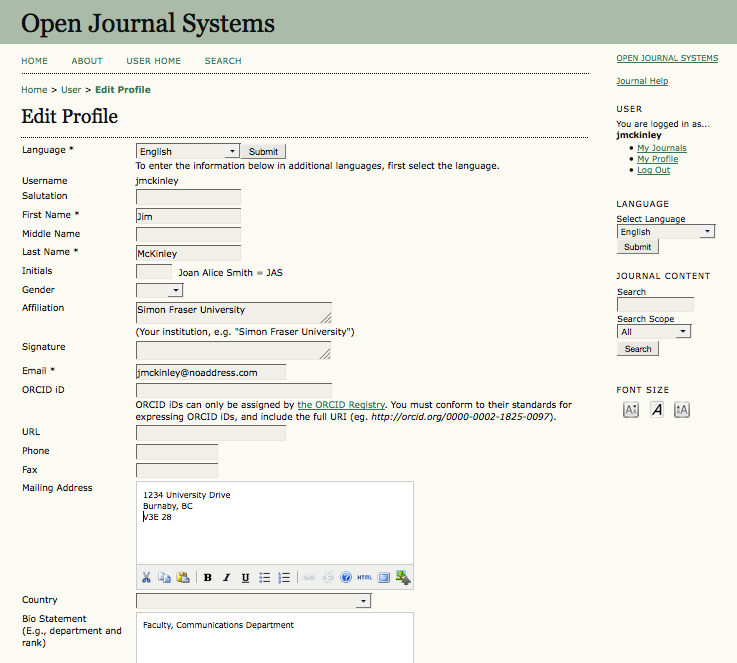Toggle fullscreen mode icon in editor toolbar

384,577
